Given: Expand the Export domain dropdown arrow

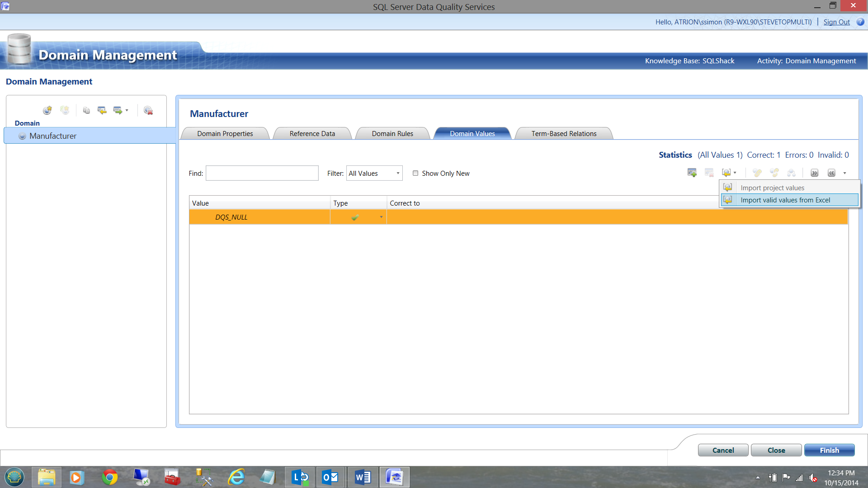Looking at the screenshot, I should (x=127, y=110).
